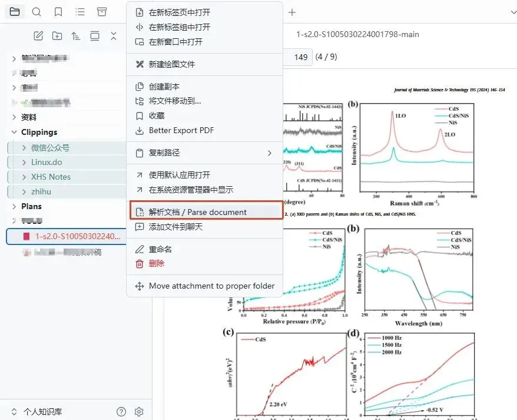Expand the Linux.do folder

click(x=24, y=163)
